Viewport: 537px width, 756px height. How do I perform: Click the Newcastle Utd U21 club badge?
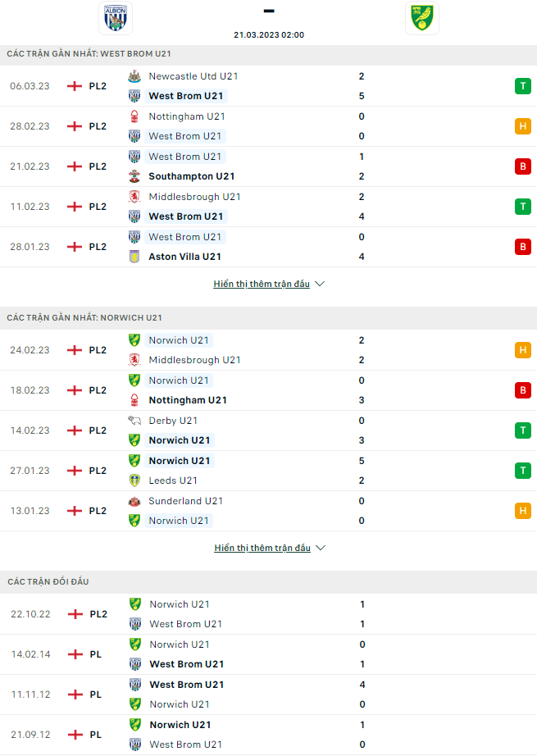[134, 76]
